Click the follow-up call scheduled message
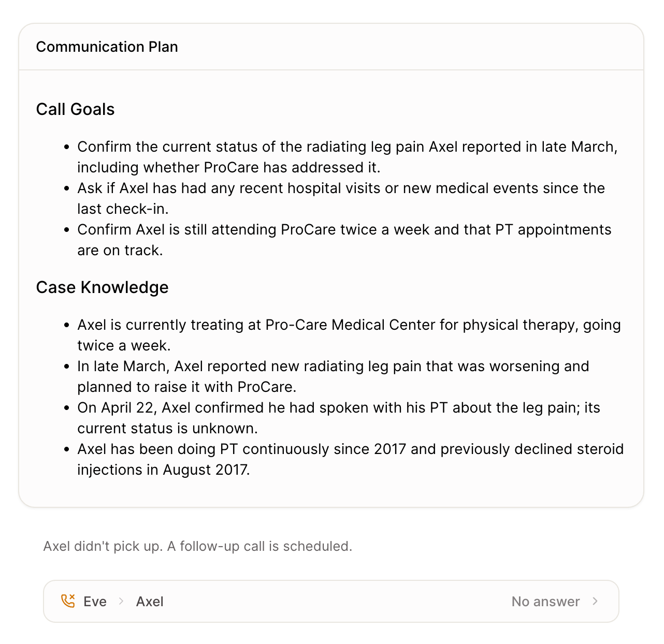The height and width of the screenshot is (644, 664). click(x=197, y=546)
